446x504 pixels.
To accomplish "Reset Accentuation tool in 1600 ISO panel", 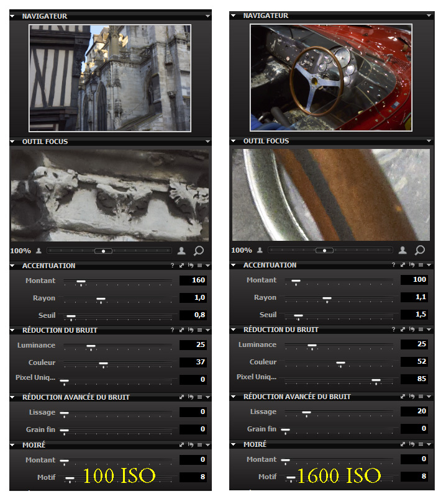I will (x=412, y=265).
